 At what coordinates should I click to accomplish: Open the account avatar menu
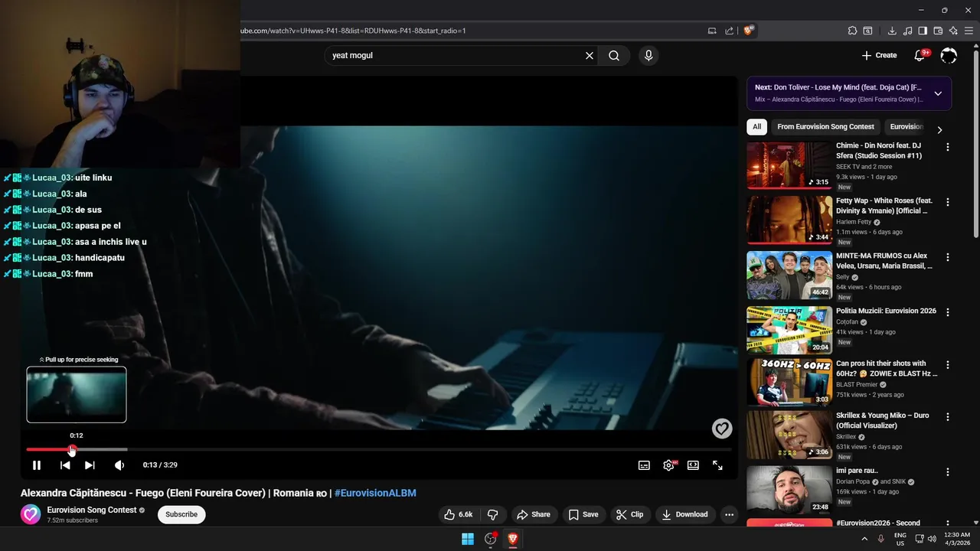(949, 55)
